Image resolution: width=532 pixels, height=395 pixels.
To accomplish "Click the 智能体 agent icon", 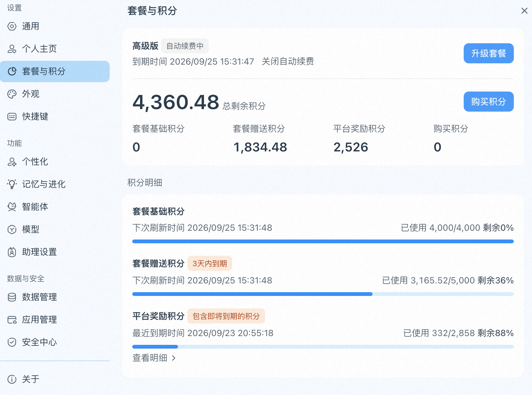I will [12, 207].
